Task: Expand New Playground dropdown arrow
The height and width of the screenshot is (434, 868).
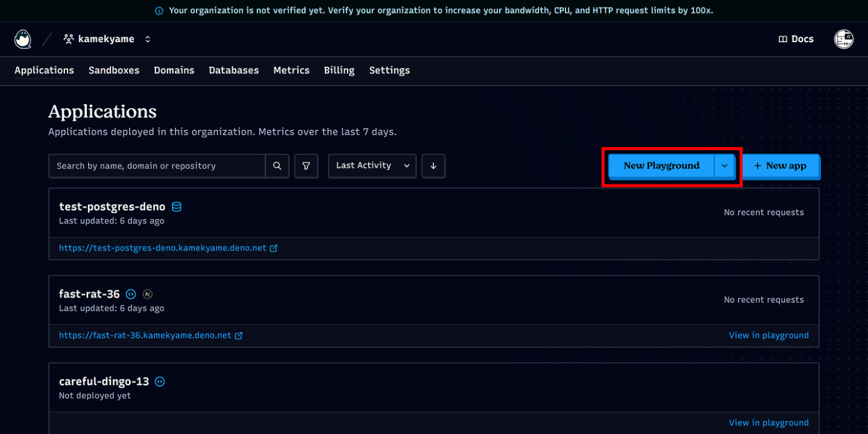Action: coord(724,166)
